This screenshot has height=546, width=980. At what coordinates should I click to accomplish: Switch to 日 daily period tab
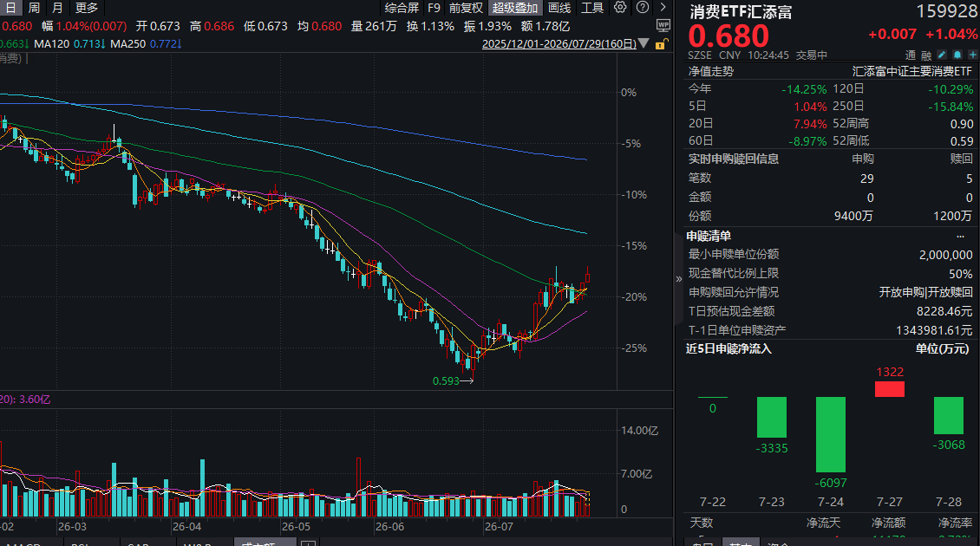click(x=10, y=8)
